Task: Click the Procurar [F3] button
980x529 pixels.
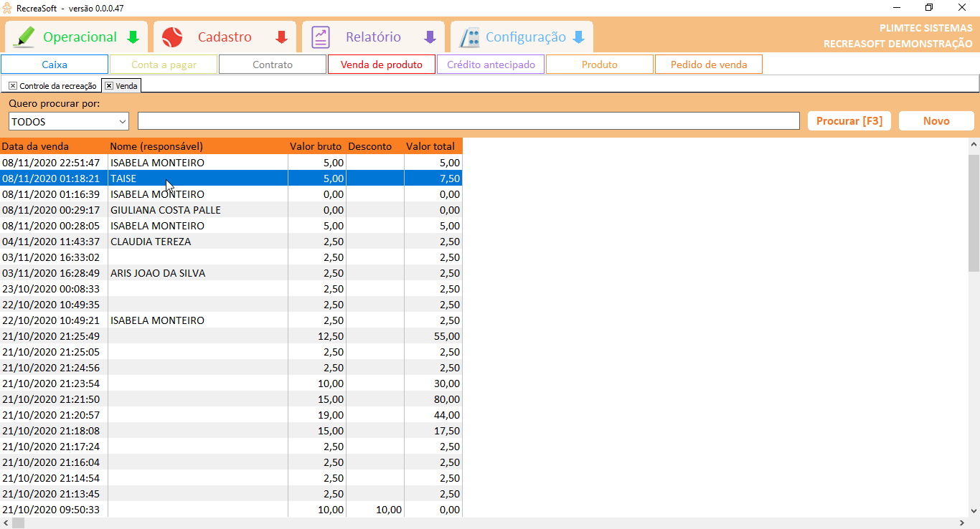Action: pos(849,121)
